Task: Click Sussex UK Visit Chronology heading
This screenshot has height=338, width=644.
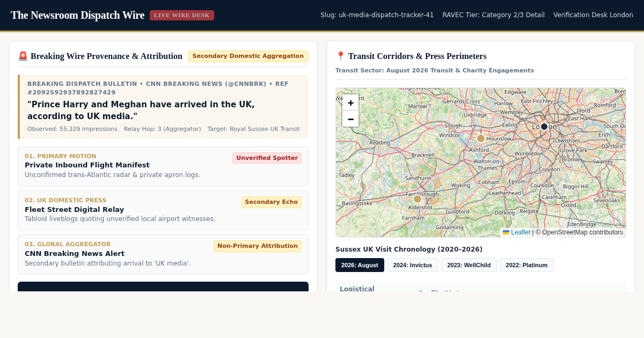Action: [409, 249]
